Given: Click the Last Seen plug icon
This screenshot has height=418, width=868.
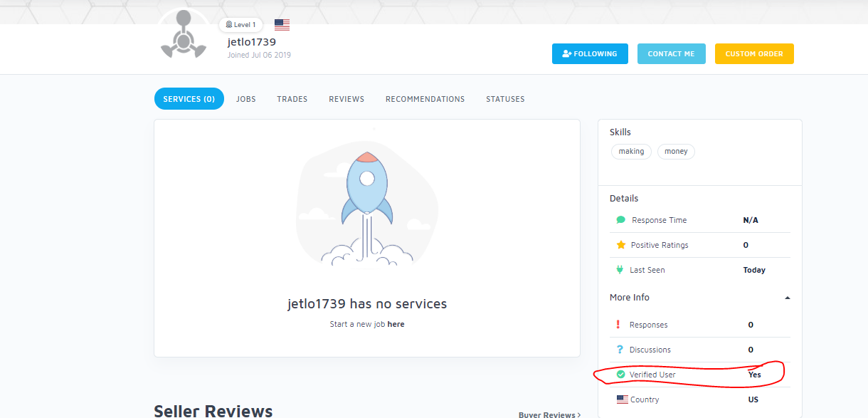Looking at the screenshot, I should tap(620, 270).
